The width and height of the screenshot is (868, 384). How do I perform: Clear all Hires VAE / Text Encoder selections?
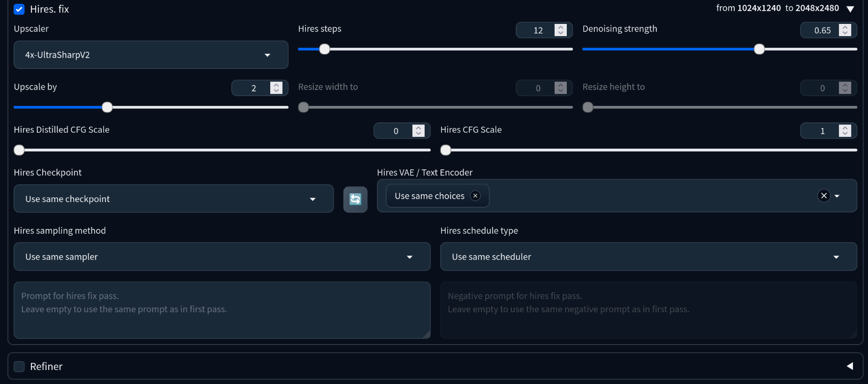(x=824, y=196)
